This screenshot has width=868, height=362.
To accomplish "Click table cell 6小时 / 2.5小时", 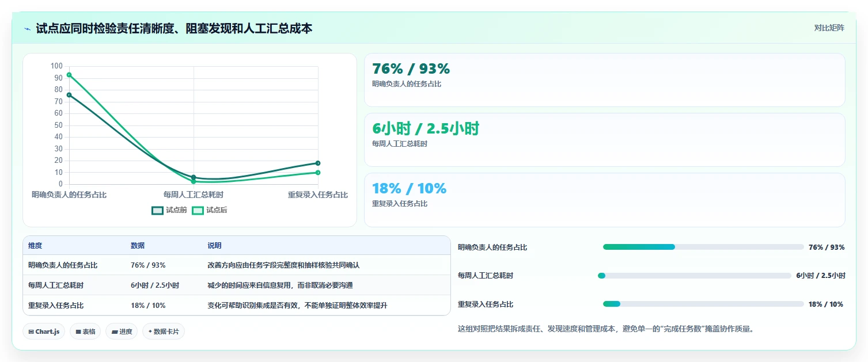I will [155, 285].
